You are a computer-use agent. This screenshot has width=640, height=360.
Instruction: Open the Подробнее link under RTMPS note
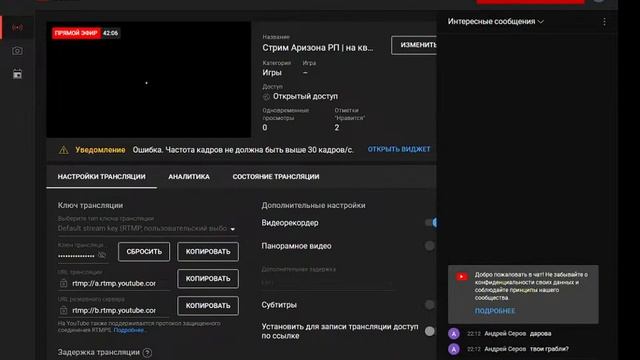pyautogui.click(x=129, y=330)
